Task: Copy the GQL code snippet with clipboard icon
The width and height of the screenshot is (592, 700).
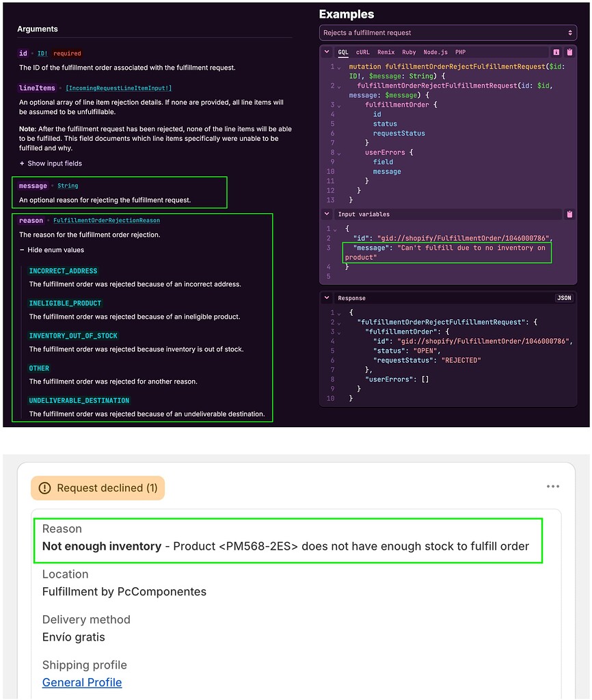Action: click(569, 52)
